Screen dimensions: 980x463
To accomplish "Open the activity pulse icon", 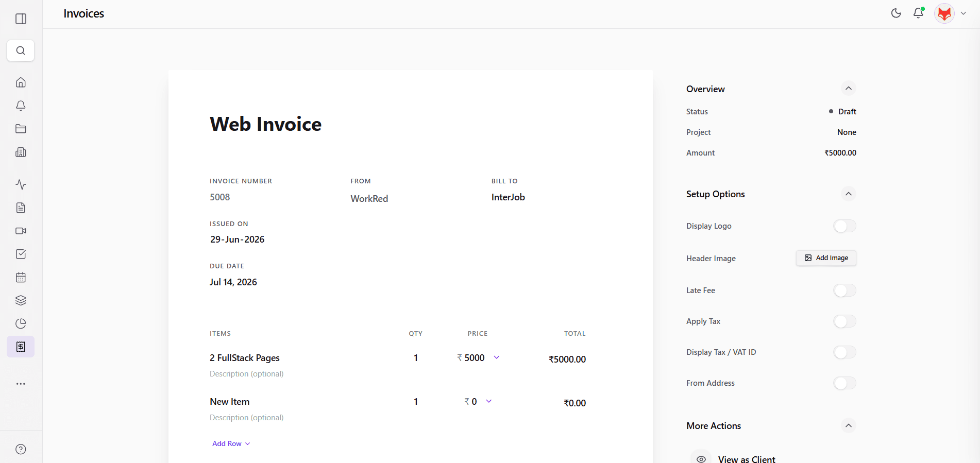I will click(21, 184).
